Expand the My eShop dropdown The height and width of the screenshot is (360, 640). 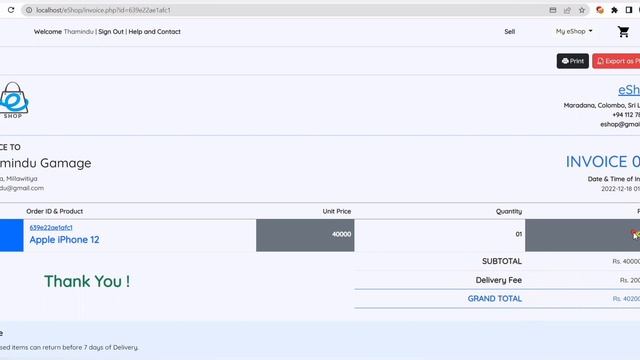coord(574,31)
